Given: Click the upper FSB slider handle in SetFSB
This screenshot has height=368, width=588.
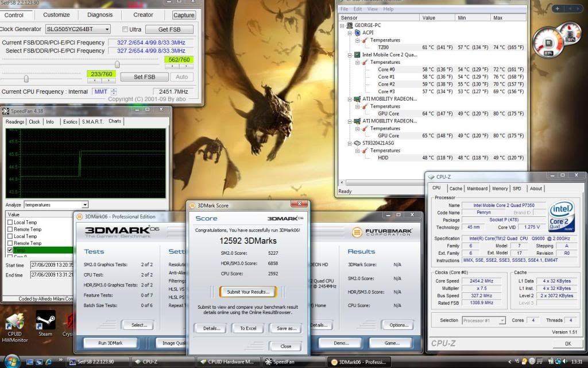Looking at the screenshot, I should point(117,64).
